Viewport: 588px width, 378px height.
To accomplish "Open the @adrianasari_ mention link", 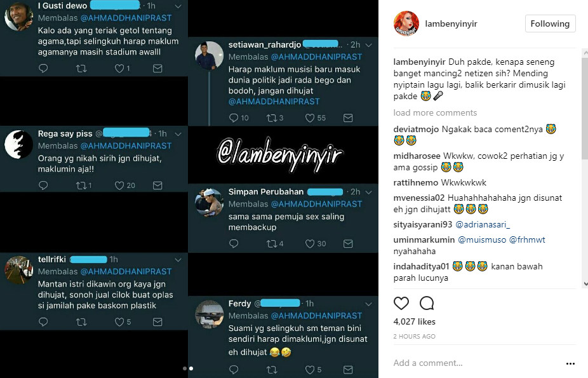I will [483, 225].
